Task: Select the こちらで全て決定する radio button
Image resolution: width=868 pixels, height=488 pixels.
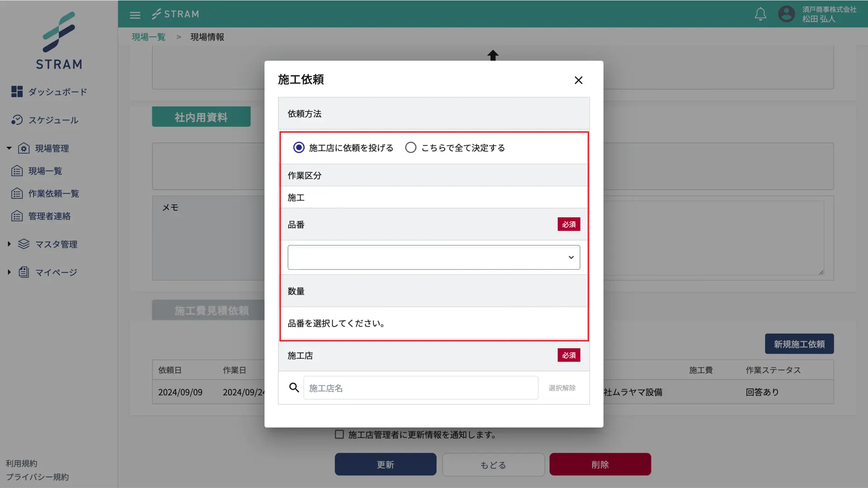Action: pos(410,147)
